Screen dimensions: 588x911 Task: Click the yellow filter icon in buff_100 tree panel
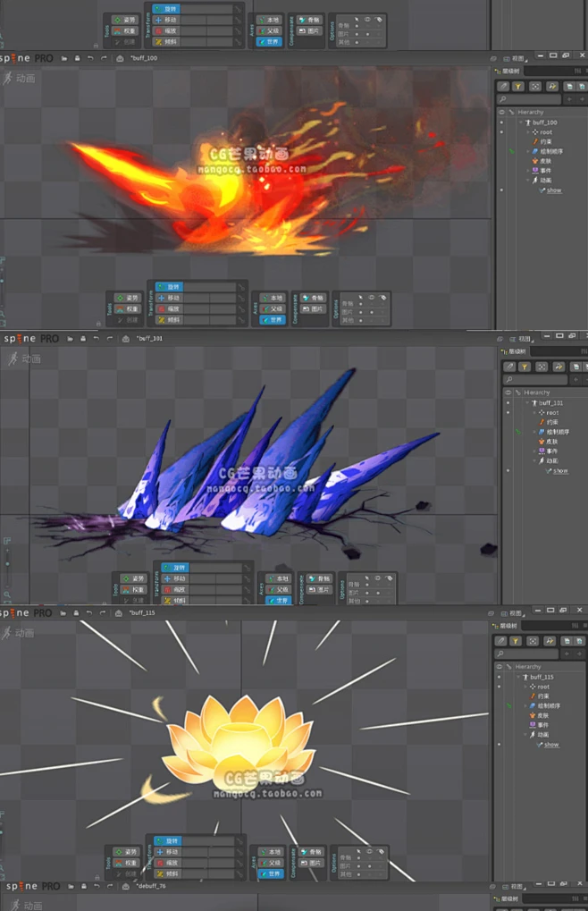pos(518,87)
